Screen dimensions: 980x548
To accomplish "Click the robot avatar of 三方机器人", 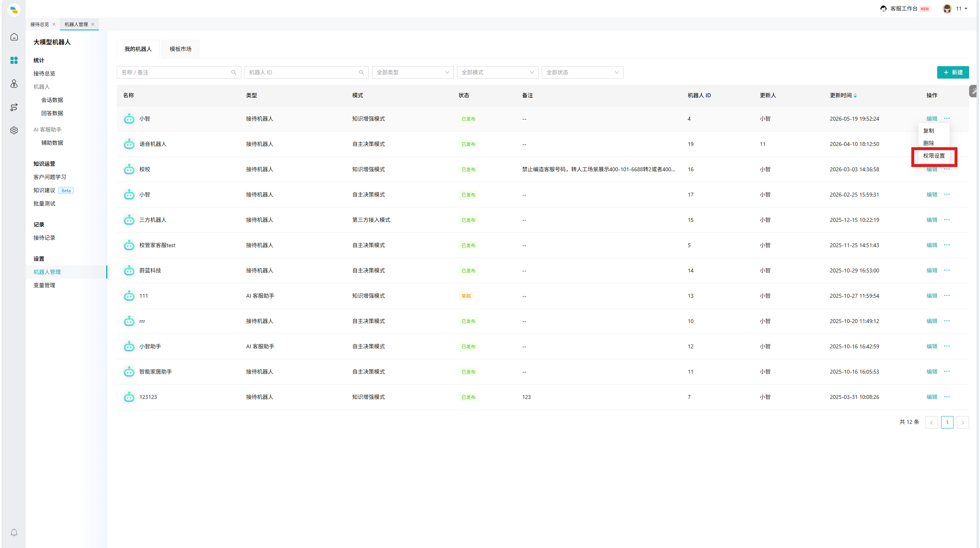I will [x=129, y=220].
